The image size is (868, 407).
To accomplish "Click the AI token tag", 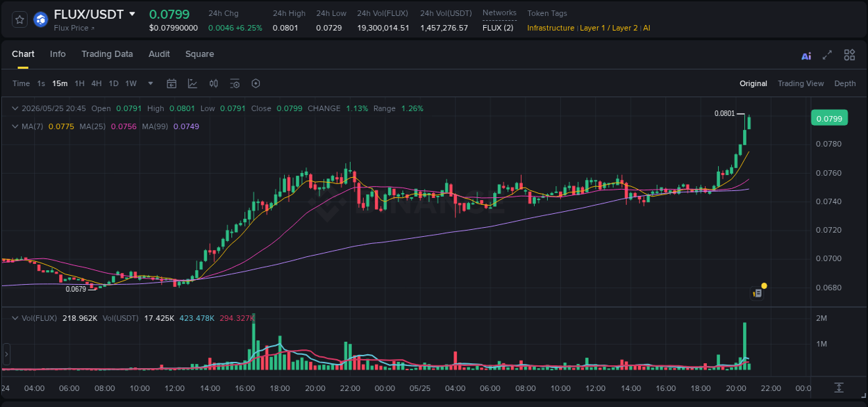I will coord(646,28).
